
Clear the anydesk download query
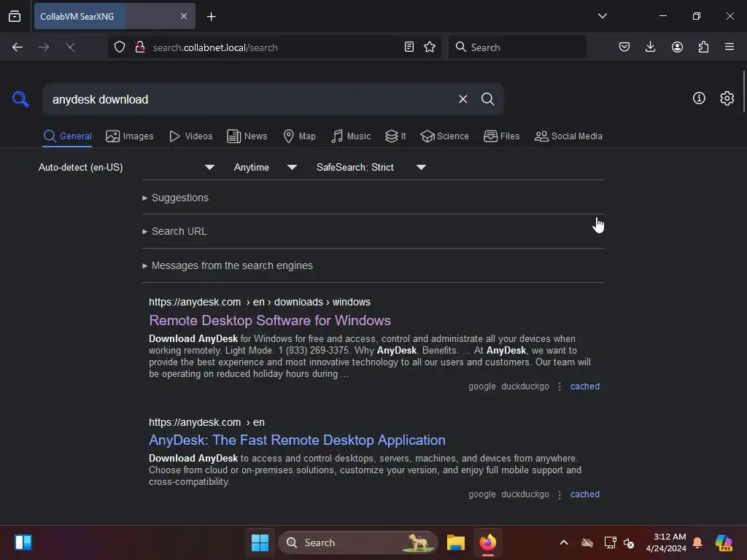(462, 99)
